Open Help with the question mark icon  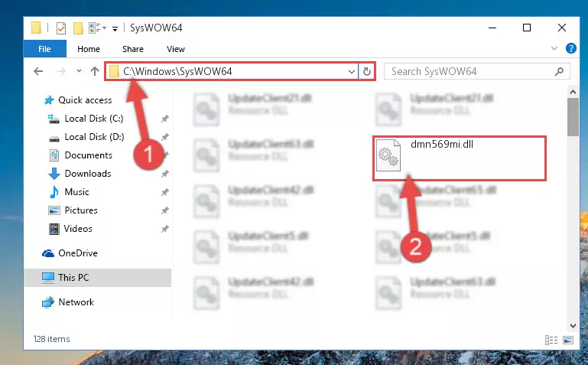click(x=570, y=48)
